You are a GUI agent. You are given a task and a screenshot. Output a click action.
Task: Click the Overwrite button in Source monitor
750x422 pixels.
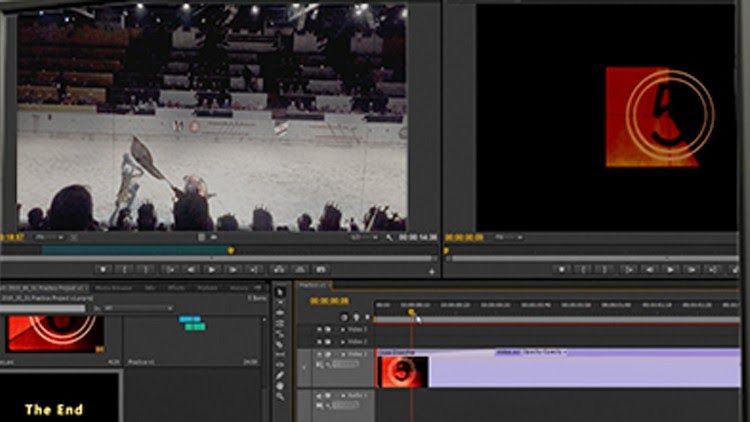tap(299, 270)
